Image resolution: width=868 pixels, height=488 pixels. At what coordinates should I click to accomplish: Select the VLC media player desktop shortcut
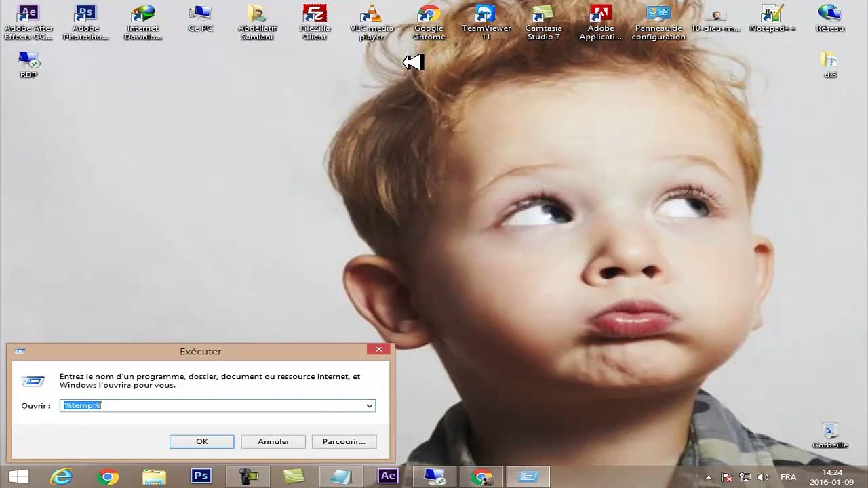[x=371, y=21]
